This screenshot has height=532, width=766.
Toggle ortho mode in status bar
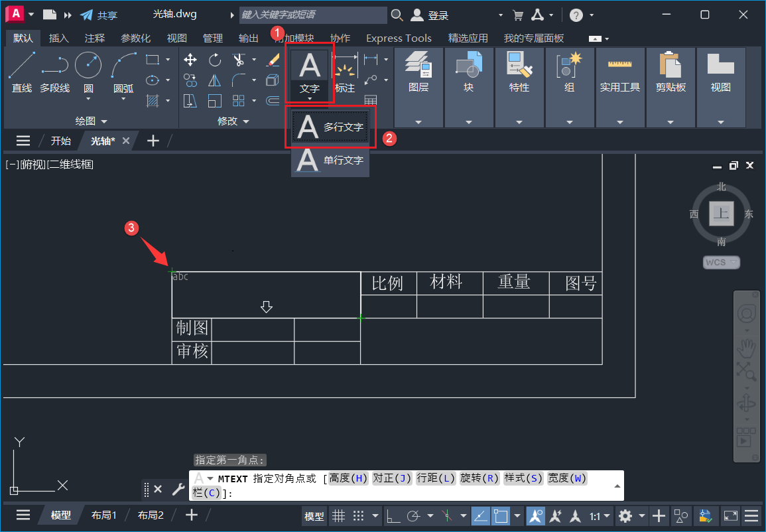pos(393,515)
